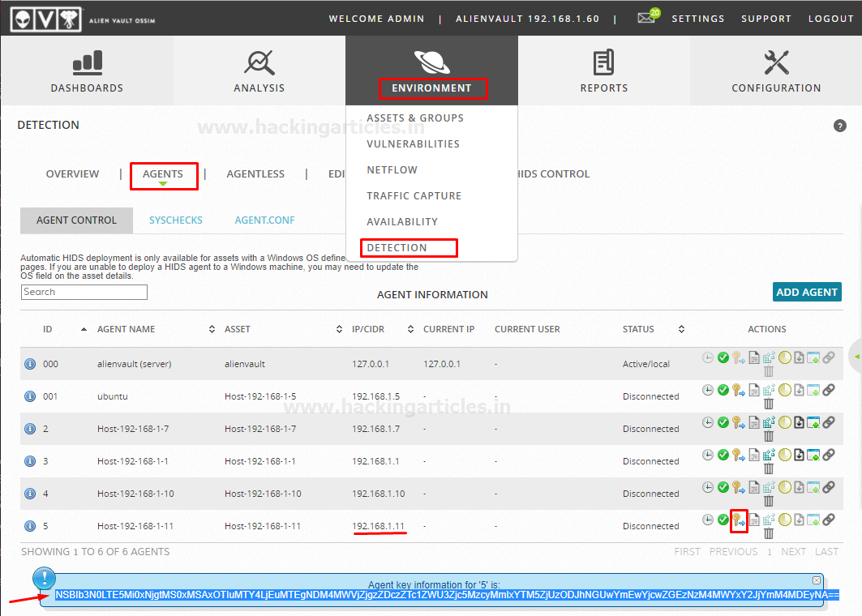This screenshot has height=616, width=862.
Task: Click clock icon for Host-192-168-1-10
Action: pyautogui.click(x=708, y=487)
